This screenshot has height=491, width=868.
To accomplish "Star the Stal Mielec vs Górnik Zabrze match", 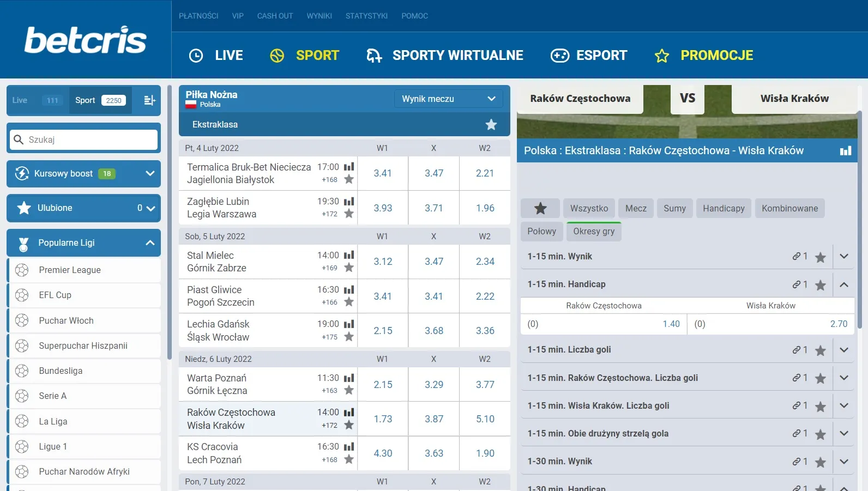I will [349, 268].
